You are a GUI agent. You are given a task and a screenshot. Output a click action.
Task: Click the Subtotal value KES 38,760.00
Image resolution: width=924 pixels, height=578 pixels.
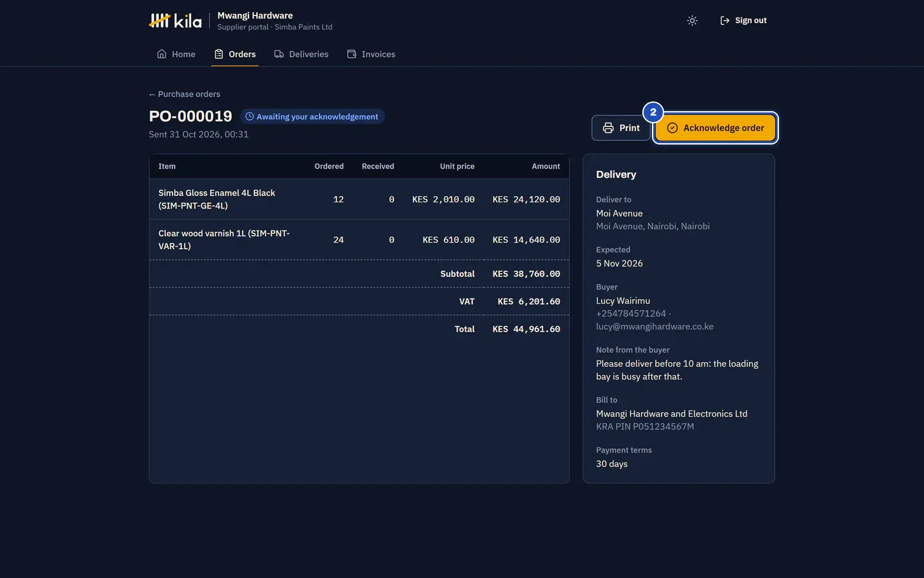click(x=526, y=274)
